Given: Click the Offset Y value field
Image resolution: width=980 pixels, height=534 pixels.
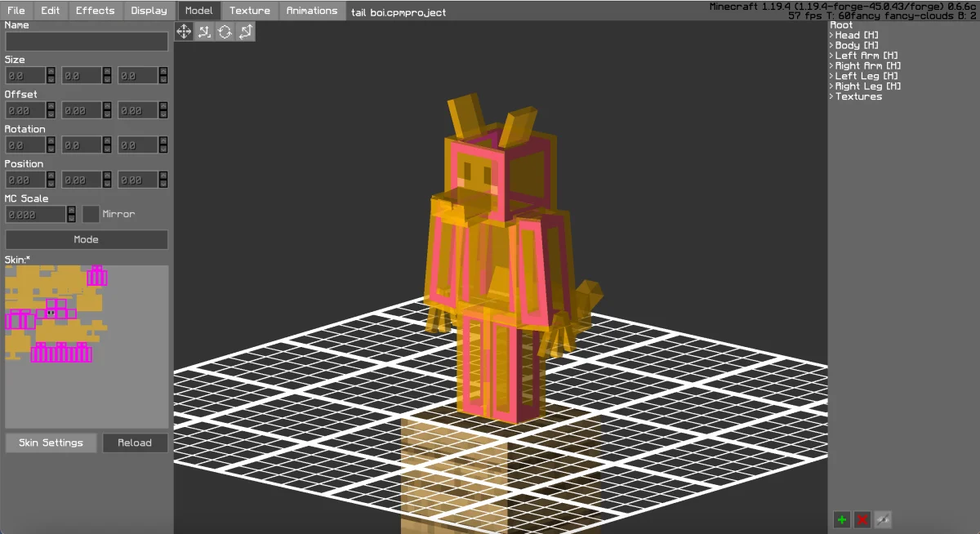Looking at the screenshot, I should [82, 110].
